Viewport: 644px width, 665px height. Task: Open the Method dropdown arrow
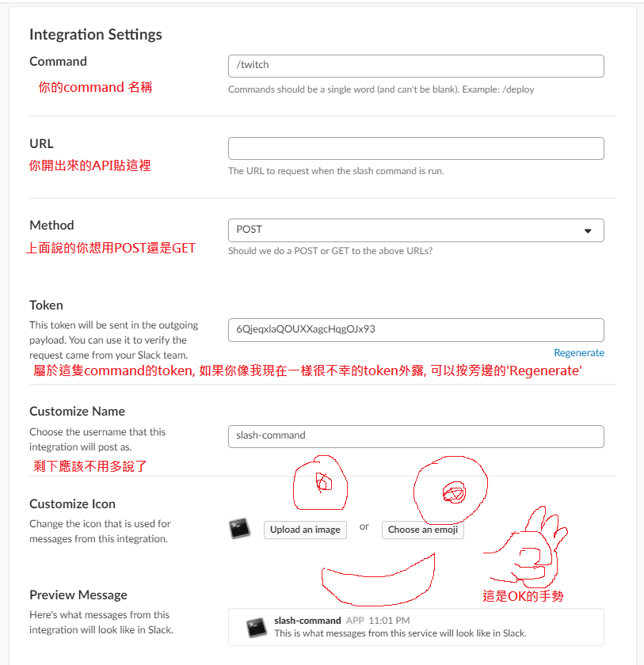588,230
